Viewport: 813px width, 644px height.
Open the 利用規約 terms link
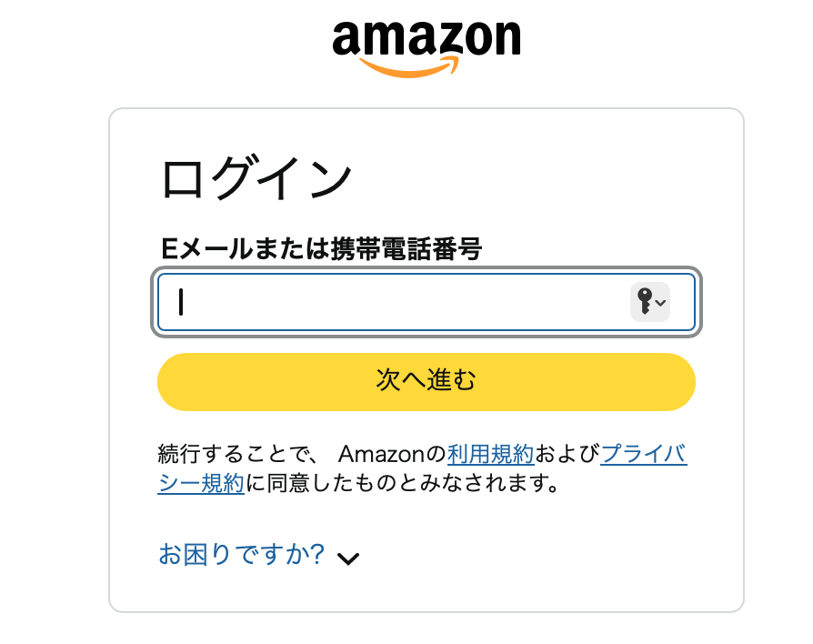point(490,453)
